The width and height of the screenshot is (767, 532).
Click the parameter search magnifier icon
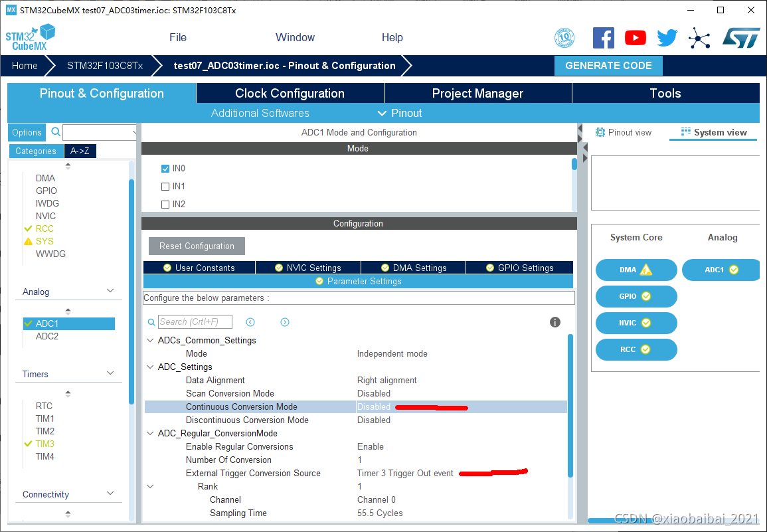(151, 322)
